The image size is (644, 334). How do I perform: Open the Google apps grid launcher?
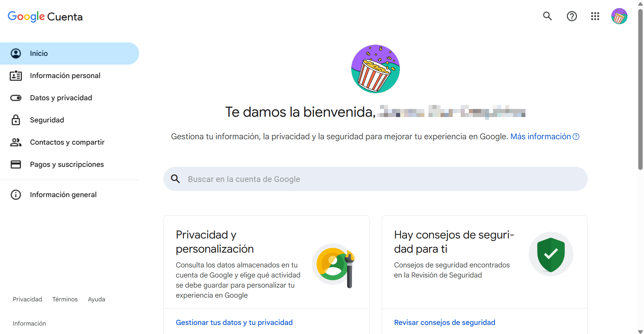click(595, 16)
